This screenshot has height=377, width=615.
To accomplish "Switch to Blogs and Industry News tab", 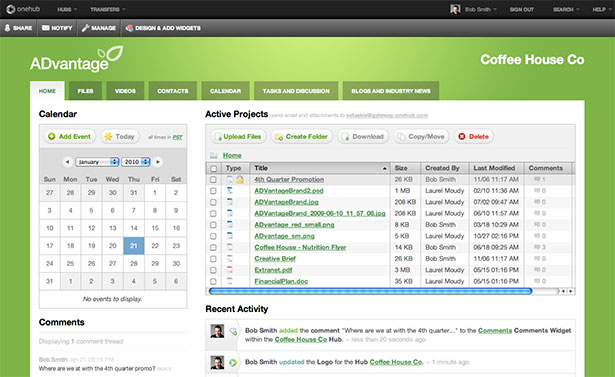I will point(391,91).
